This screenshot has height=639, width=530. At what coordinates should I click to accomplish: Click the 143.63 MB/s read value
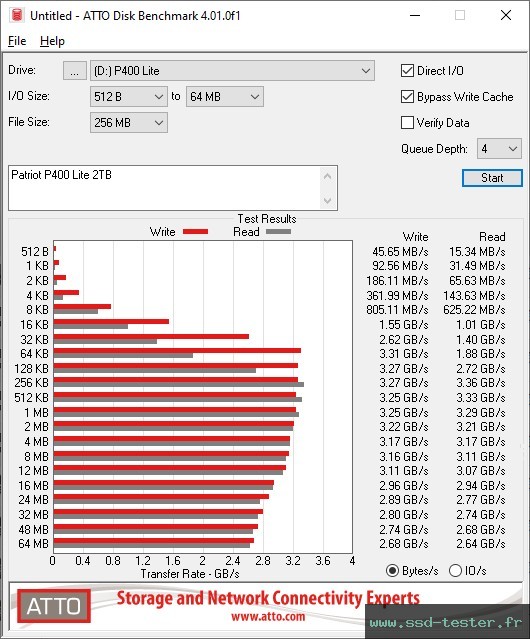[474, 295]
